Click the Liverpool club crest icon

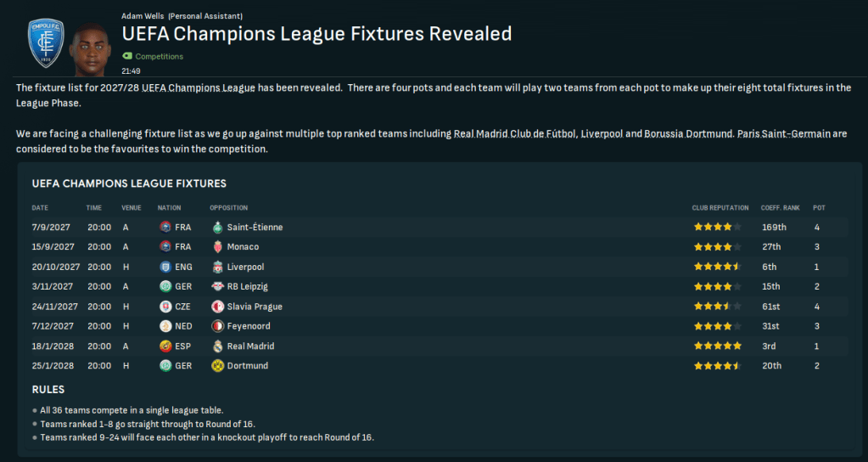coord(218,267)
